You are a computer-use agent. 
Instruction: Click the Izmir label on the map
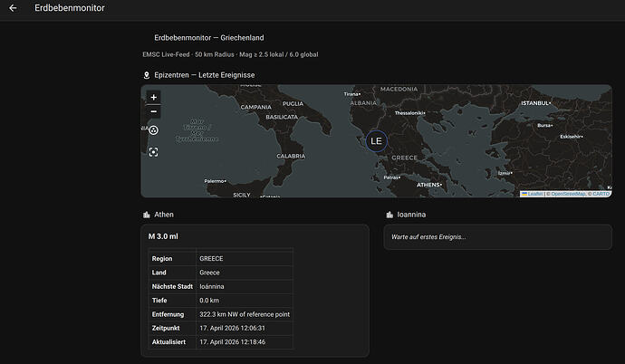(x=505, y=173)
